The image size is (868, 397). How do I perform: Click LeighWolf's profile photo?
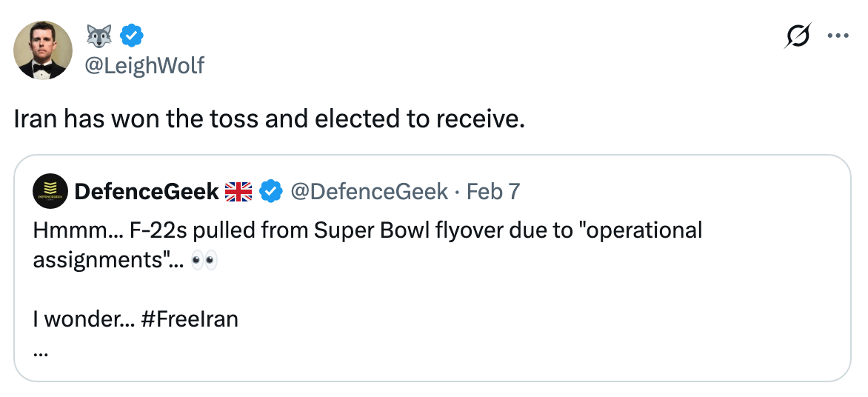click(44, 50)
